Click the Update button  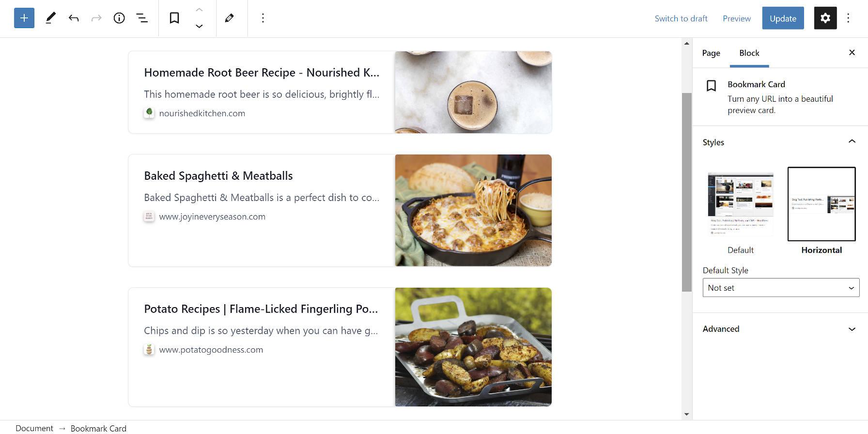pos(783,18)
